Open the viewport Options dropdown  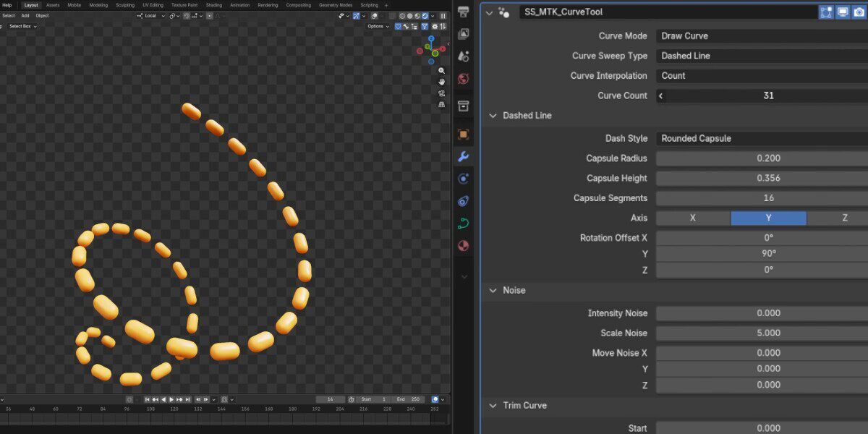[x=378, y=26]
